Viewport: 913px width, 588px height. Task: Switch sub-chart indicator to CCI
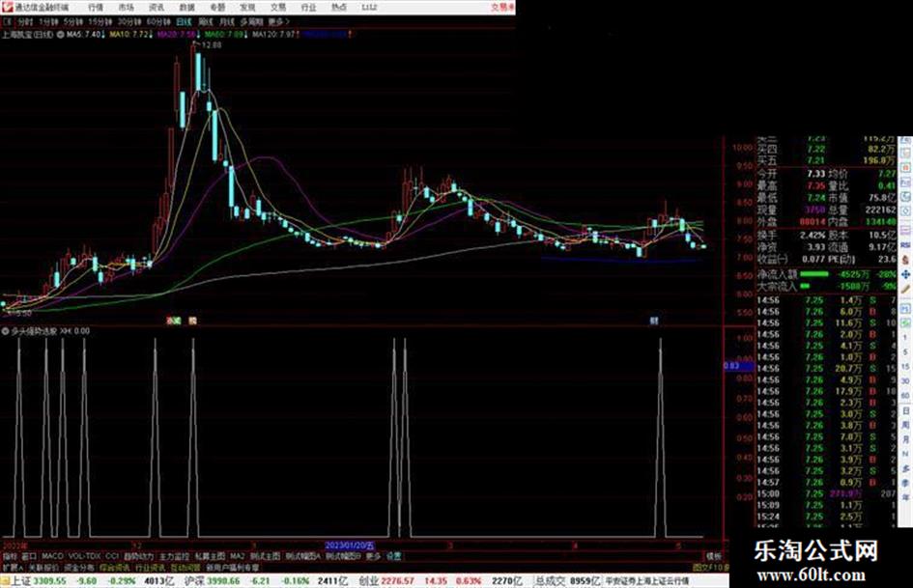click(x=112, y=556)
